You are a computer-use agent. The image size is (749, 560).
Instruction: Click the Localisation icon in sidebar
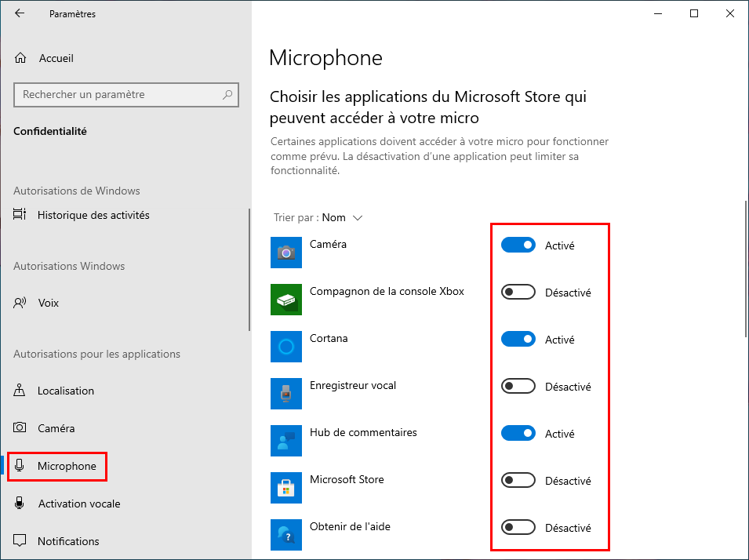19,391
